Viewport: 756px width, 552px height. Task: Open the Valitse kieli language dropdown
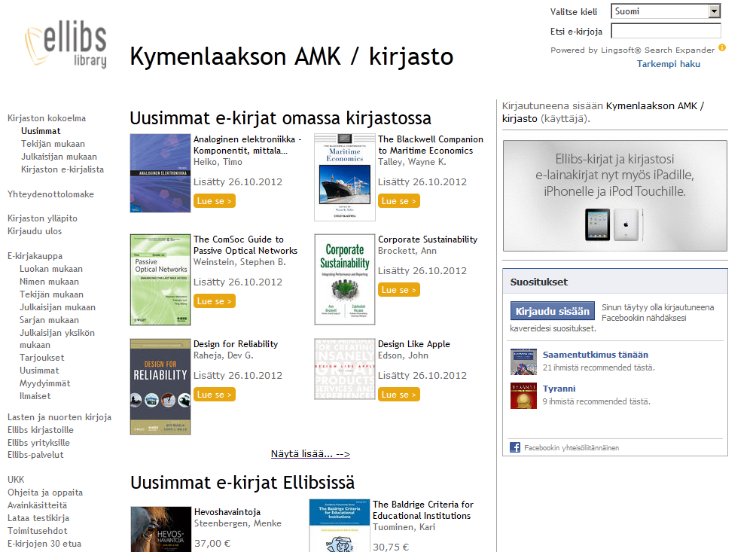tap(666, 11)
